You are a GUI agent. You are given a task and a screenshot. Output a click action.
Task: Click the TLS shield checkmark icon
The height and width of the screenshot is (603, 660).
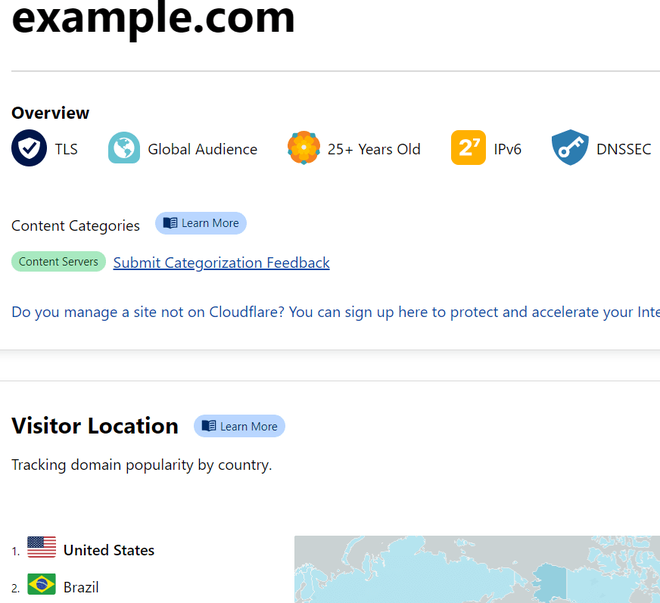tap(29, 148)
